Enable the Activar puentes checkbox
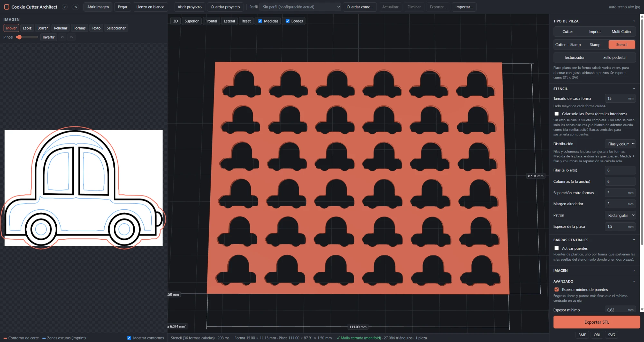The height and width of the screenshot is (342, 644). (x=556, y=248)
